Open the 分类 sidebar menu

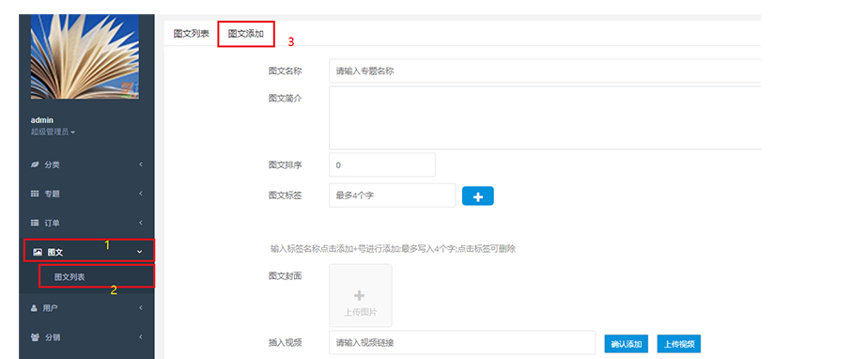(x=87, y=165)
